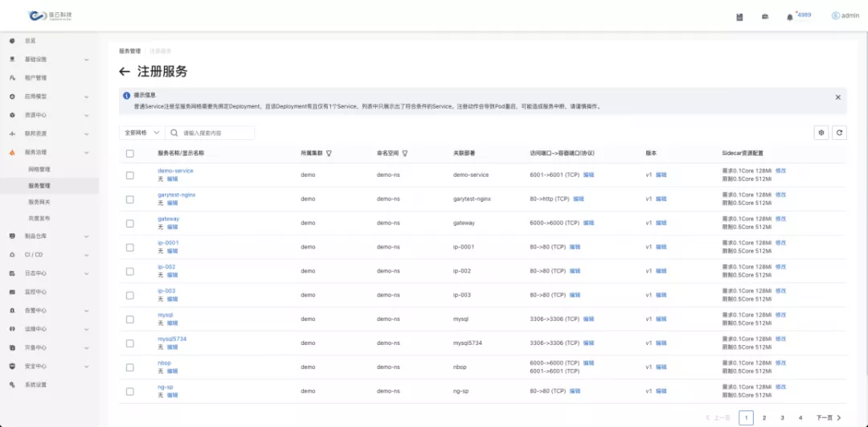This screenshot has height=427, width=868.
Task: Refresh the service list
Action: [839, 133]
